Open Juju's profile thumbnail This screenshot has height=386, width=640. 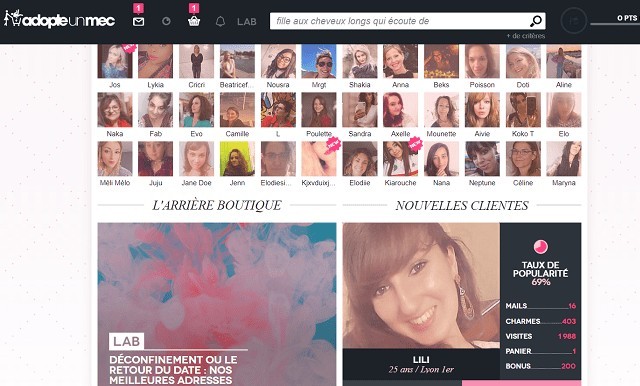pyautogui.click(x=156, y=159)
